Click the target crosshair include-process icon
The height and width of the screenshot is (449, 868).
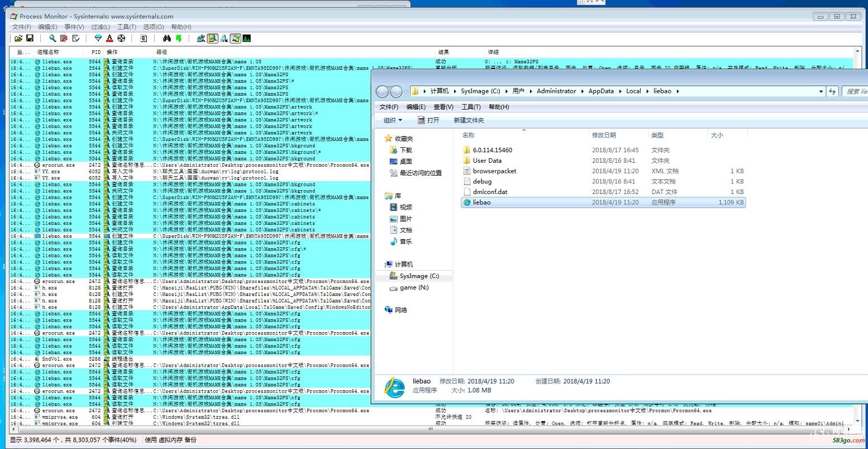click(x=121, y=39)
